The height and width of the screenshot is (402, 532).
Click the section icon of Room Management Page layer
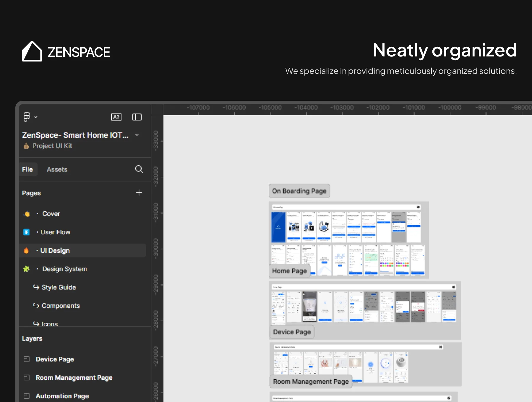pos(27,377)
